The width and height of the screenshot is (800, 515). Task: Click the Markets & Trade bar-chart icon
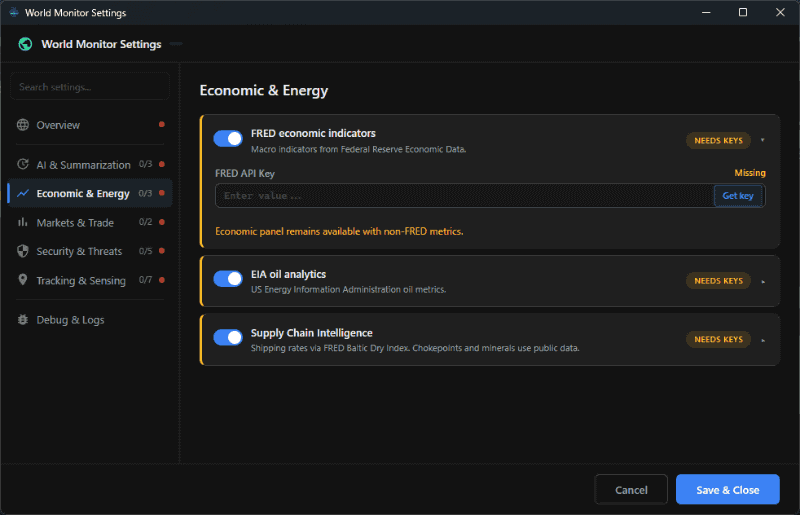tap(23, 223)
